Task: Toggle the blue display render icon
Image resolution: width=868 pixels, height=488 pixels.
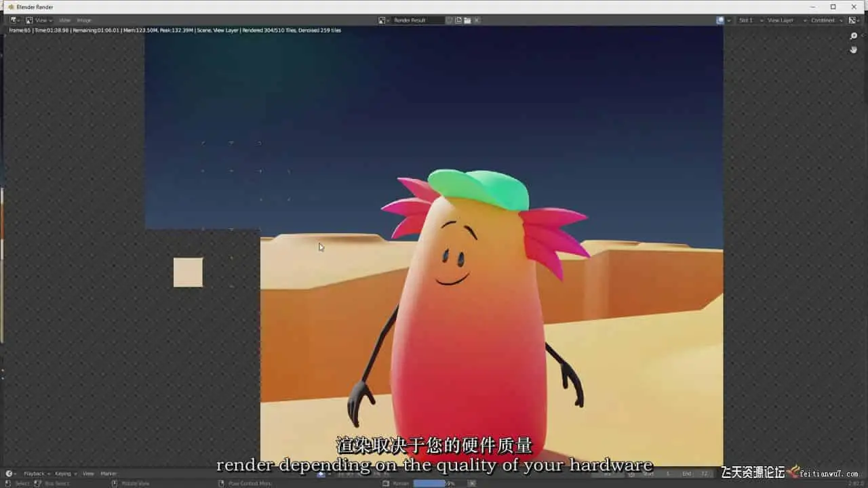Action: point(720,20)
